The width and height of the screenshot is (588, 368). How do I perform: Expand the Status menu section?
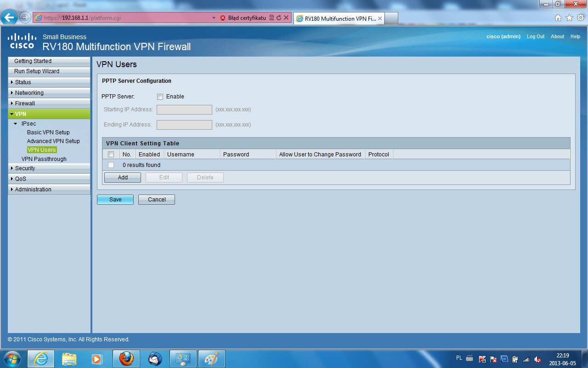coord(49,82)
